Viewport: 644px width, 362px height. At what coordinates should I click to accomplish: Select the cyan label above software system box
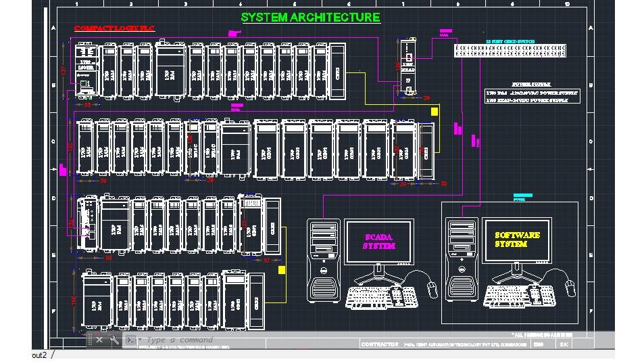click(523, 197)
